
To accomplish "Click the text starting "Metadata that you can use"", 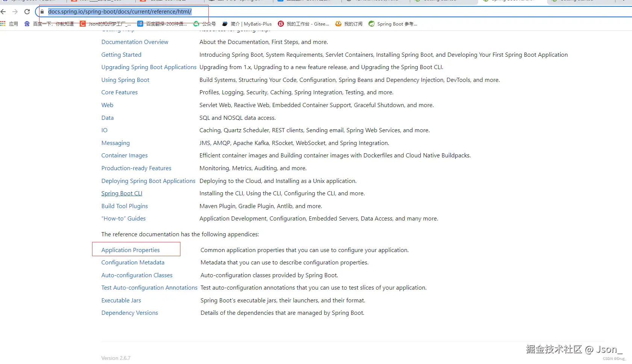I will 285,263.
